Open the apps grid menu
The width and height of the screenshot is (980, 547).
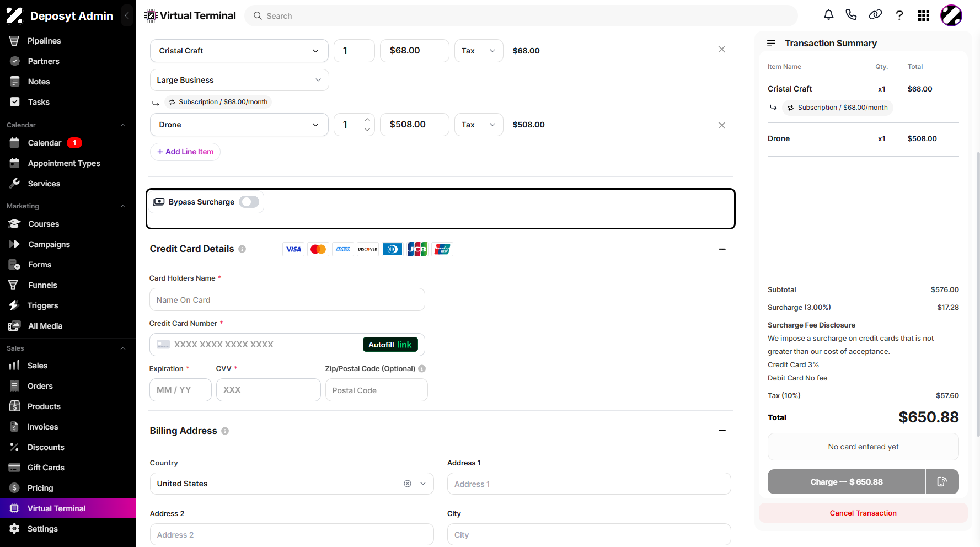(924, 15)
